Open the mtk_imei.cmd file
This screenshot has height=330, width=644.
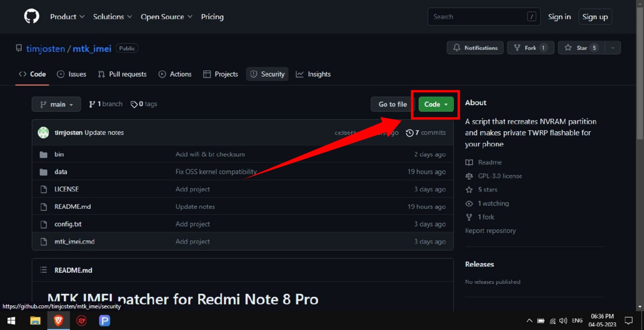pos(74,241)
